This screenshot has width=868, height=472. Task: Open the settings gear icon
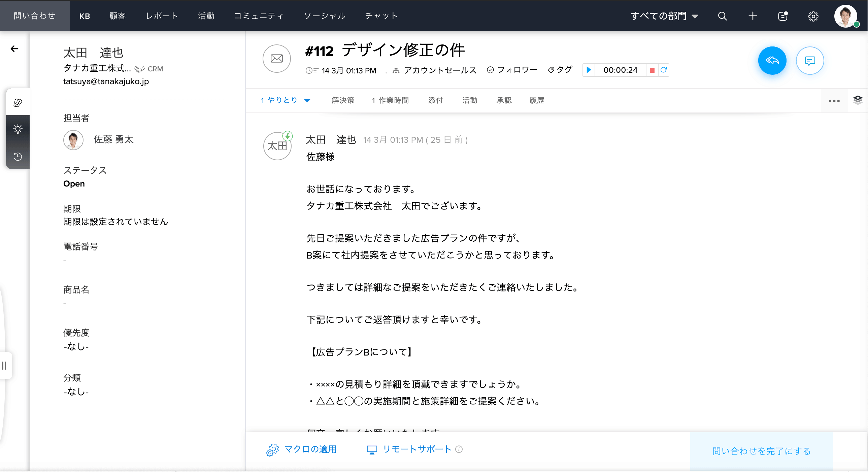pos(813,16)
